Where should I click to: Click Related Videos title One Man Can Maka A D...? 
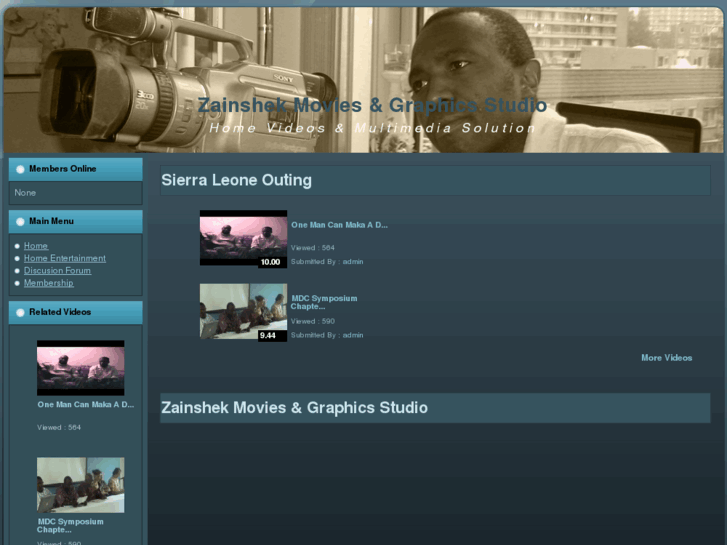coord(86,404)
